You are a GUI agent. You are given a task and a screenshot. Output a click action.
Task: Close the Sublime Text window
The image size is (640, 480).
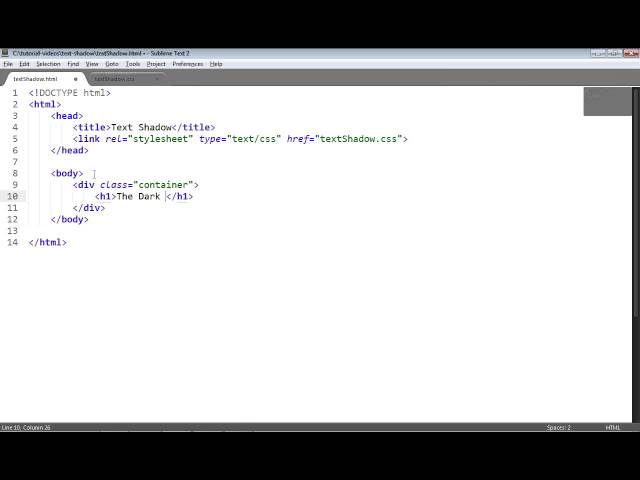tap(631, 53)
